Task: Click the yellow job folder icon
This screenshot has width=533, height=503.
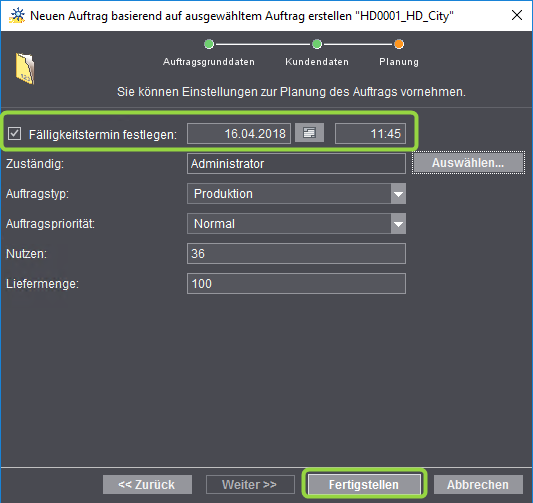Action: [x=25, y=69]
